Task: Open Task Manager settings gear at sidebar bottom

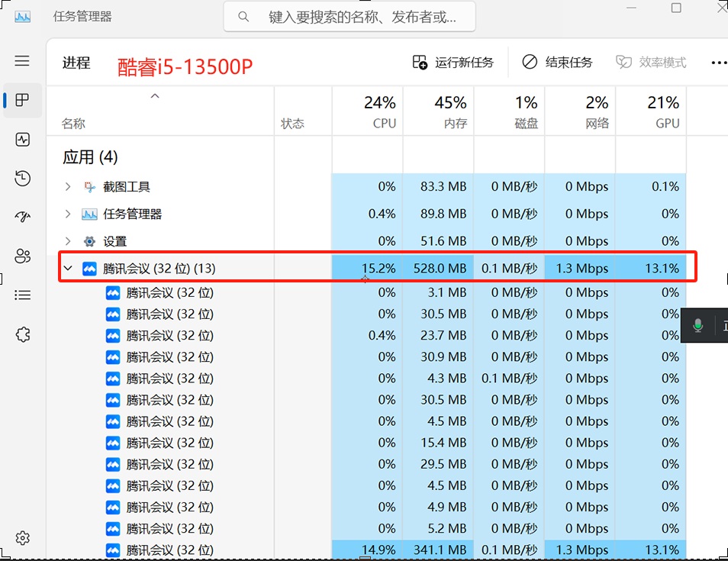Action: tap(22, 538)
